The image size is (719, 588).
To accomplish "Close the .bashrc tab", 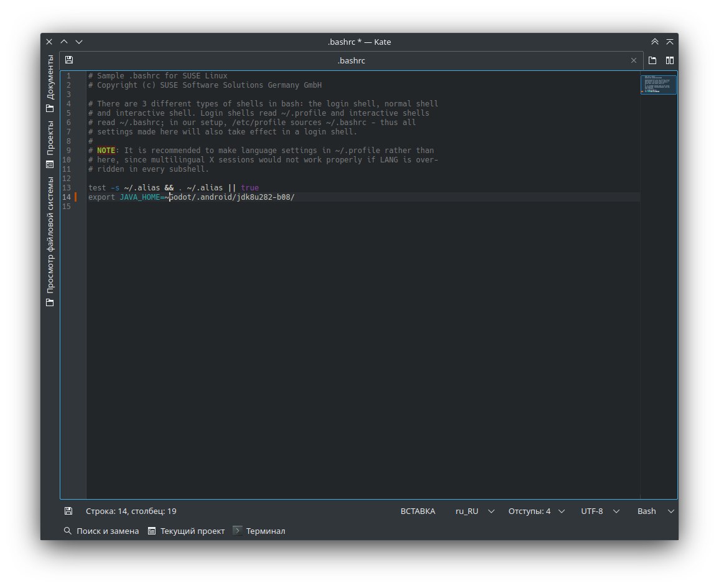I will (x=634, y=60).
